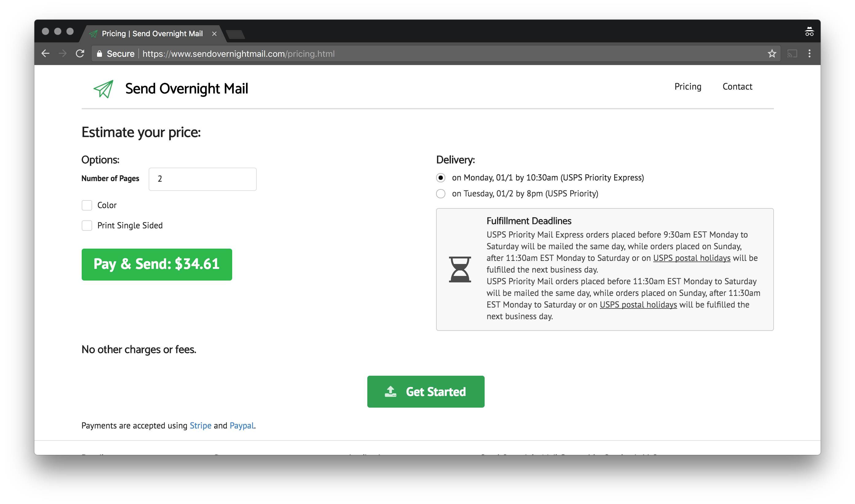
Task: Enable the Color checkbox
Action: [x=87, y=205]
